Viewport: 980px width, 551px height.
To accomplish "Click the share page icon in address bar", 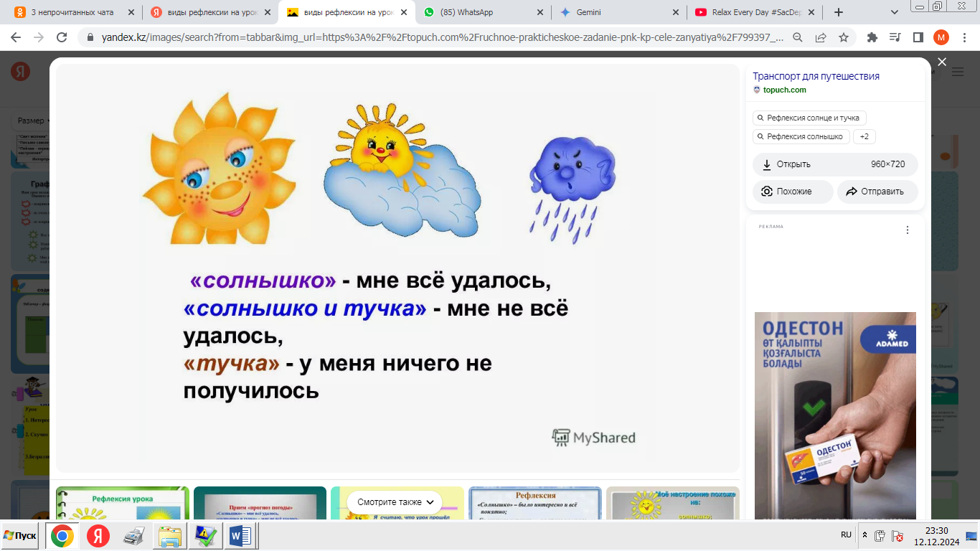I will point(821,37).
